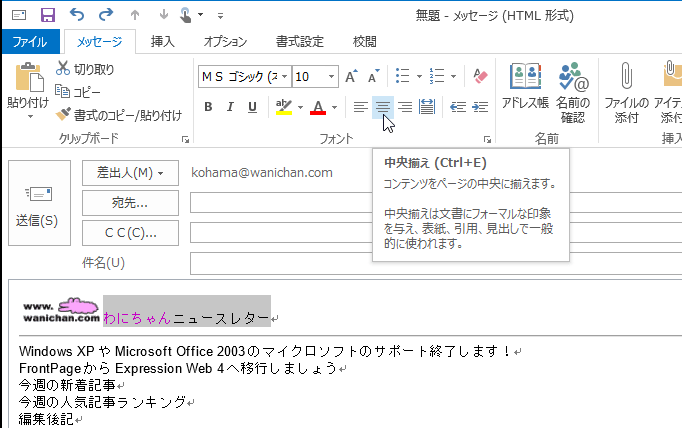This screenshot has width=682, height=428.
Task: Click ファイルの添付 attach file
Action: [626, 92]
